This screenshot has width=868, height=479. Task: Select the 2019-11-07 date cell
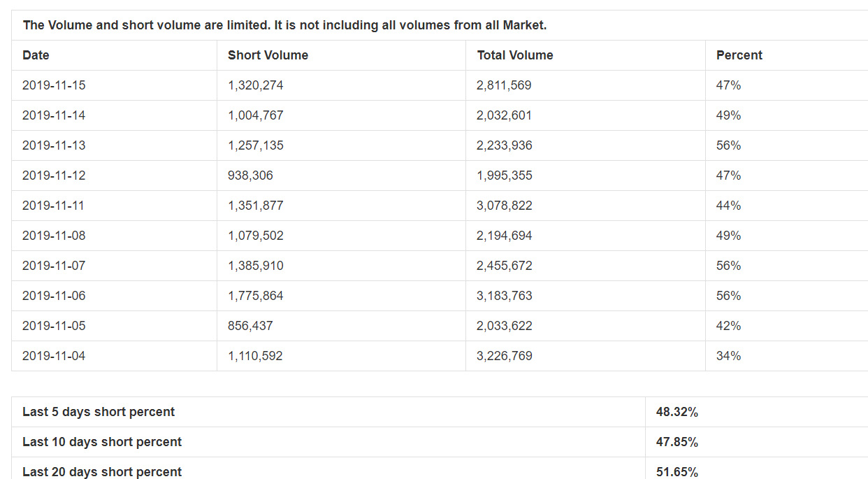pos(54,266)
